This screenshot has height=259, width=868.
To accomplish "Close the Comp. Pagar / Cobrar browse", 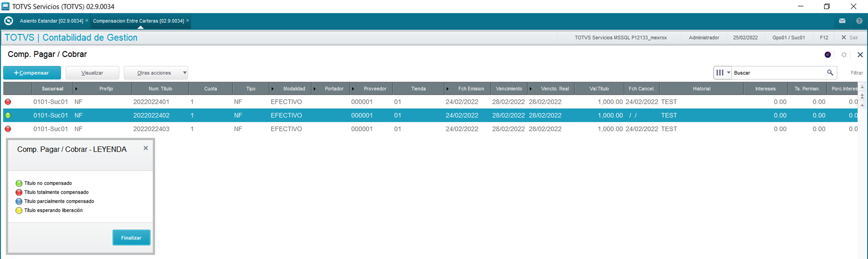I will pyautogui.click(x=860, y=55).
